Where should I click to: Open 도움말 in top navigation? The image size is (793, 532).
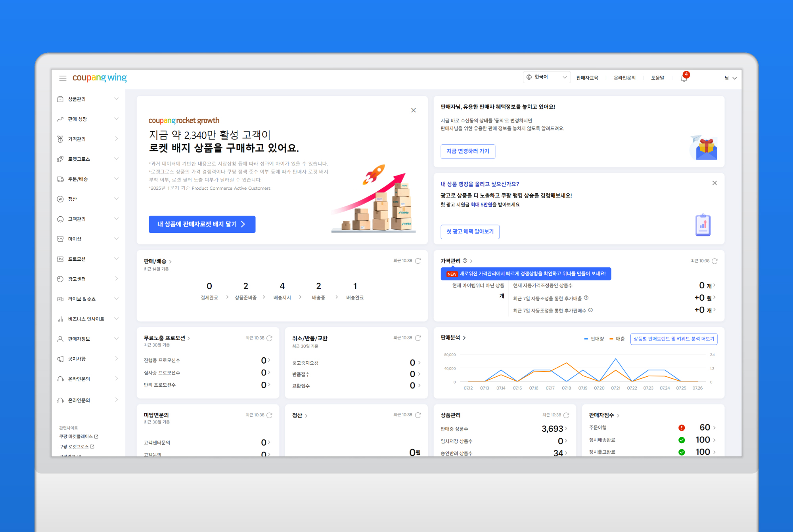[657, 78]
